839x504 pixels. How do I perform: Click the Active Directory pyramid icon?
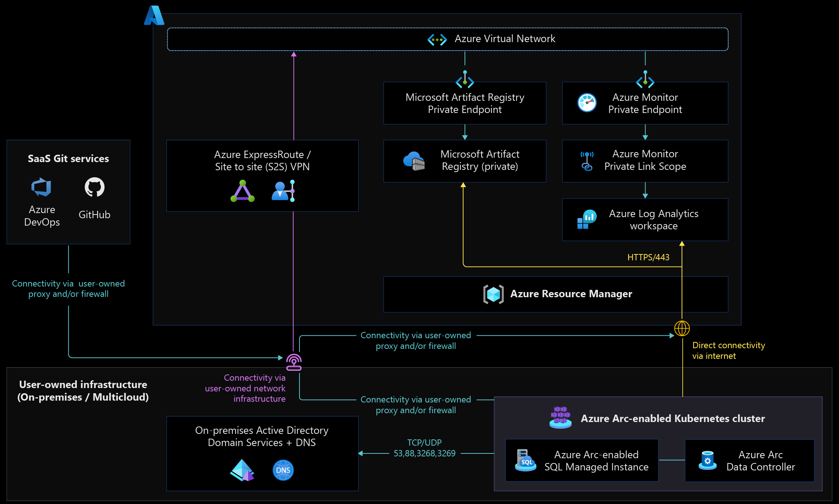point(242,470)
